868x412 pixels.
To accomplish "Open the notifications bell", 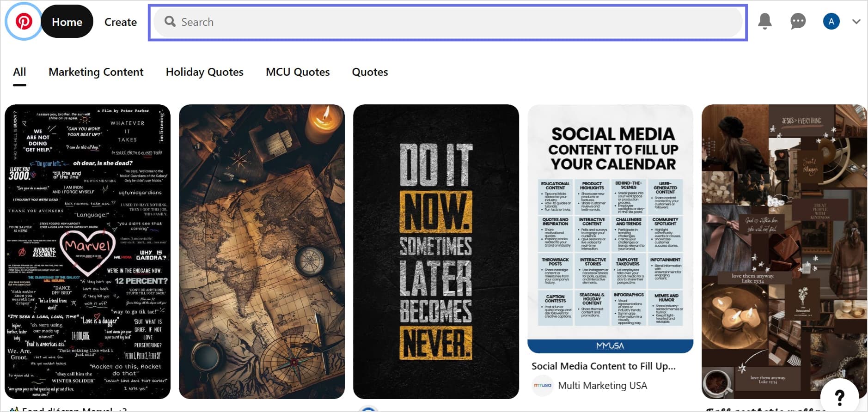I will (765, 21).
